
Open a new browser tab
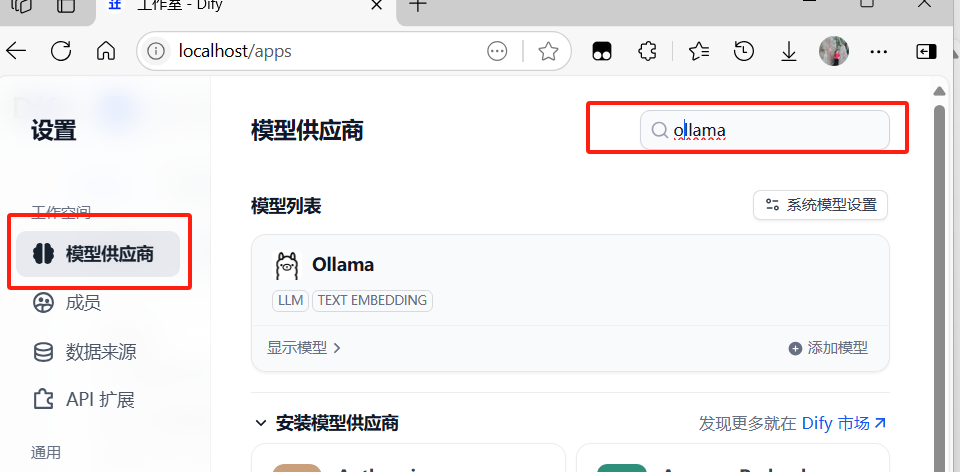pos(417,6)
